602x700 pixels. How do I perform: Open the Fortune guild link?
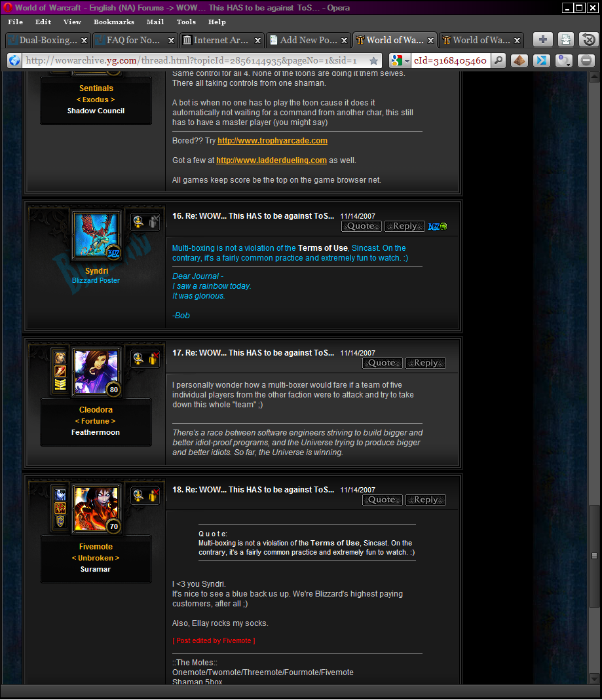click(95, 421)
